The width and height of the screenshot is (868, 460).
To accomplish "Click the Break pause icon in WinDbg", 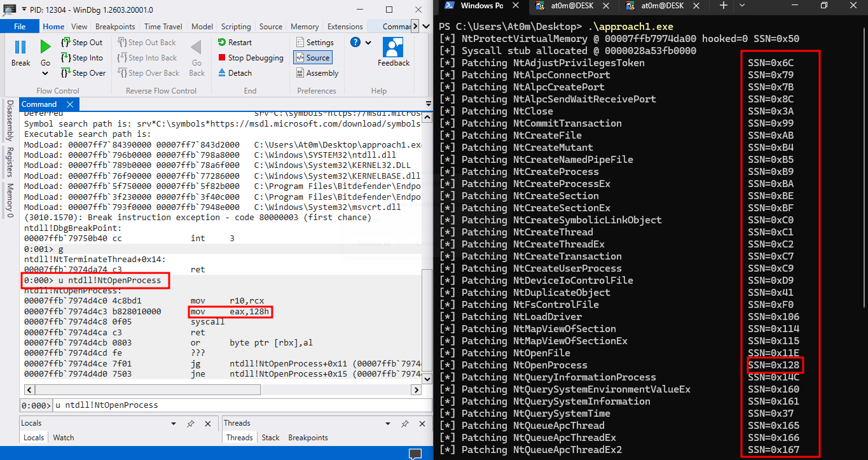I will [x=20, y=47].
